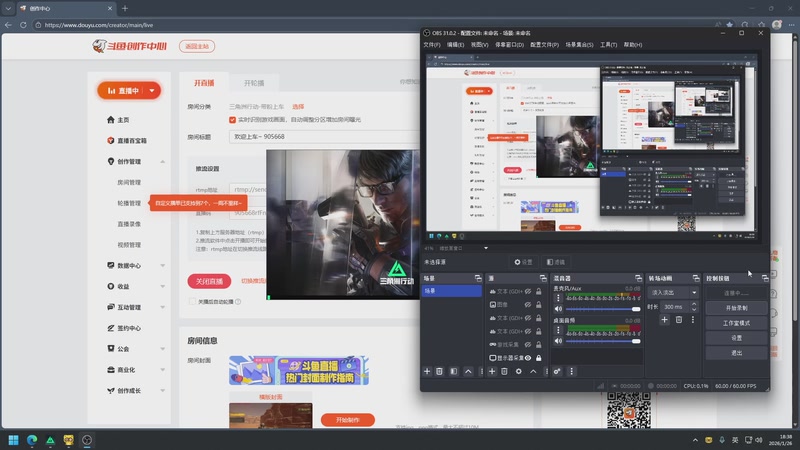Switch to OBS via taskbar icon

point(87,440)
